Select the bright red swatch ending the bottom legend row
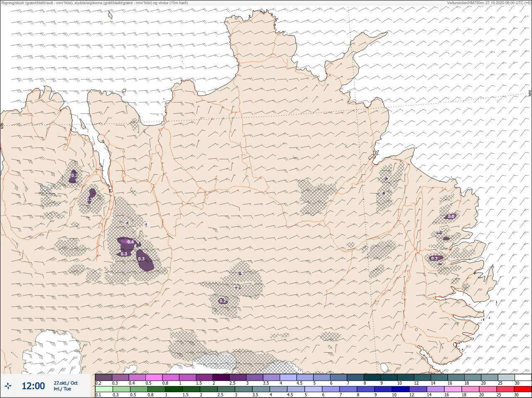This screenshot has height=398, width=532. [523, 389]
